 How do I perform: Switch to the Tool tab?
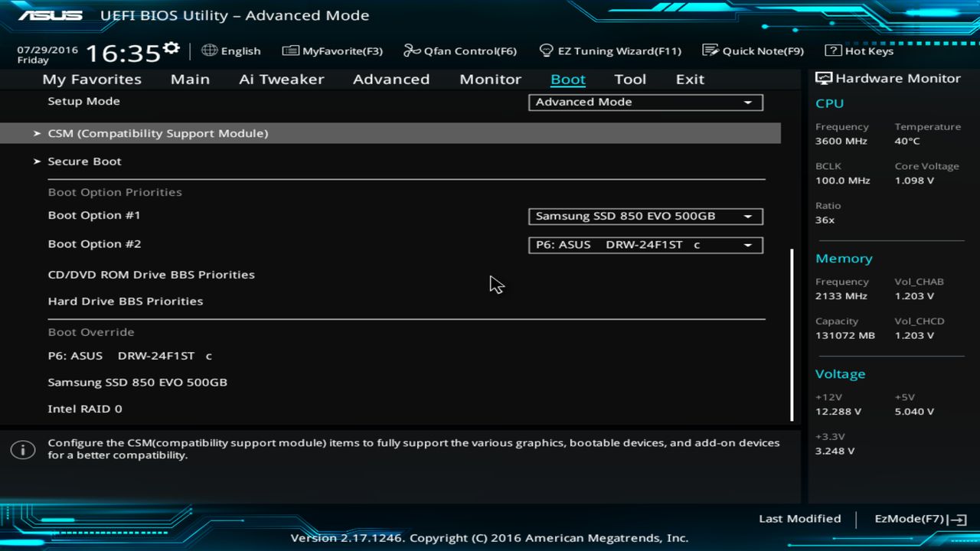click(630, 79)
